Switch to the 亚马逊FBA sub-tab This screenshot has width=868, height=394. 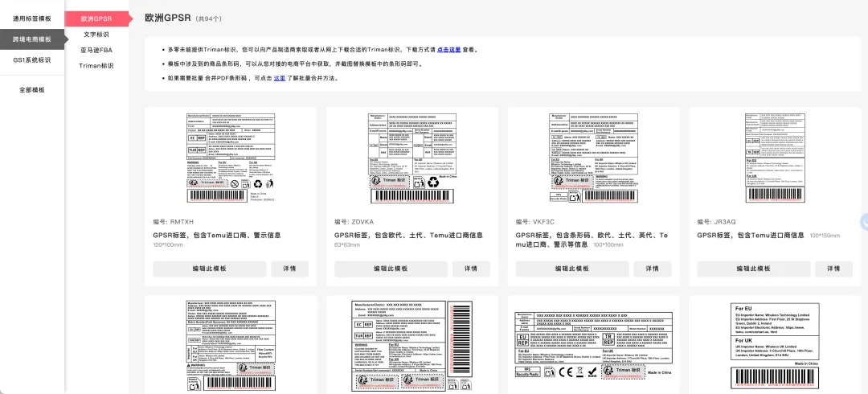(96, 50)
